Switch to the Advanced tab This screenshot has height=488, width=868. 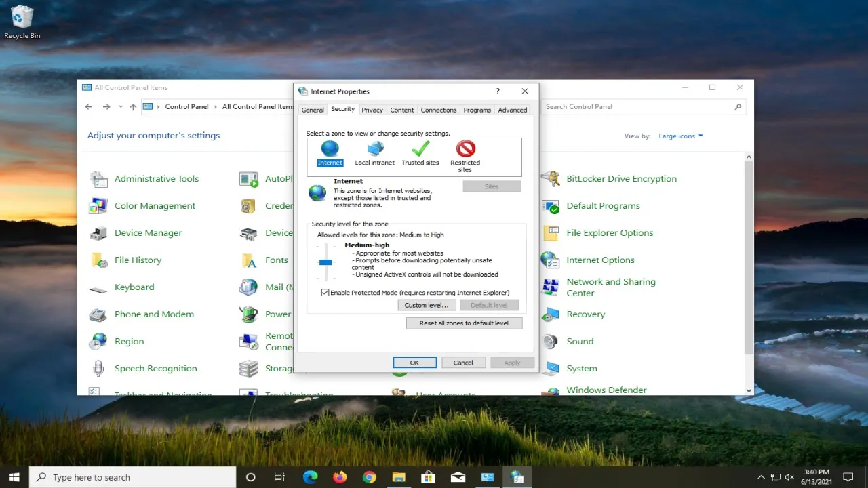pyautogui.click(x=513, y=110)
